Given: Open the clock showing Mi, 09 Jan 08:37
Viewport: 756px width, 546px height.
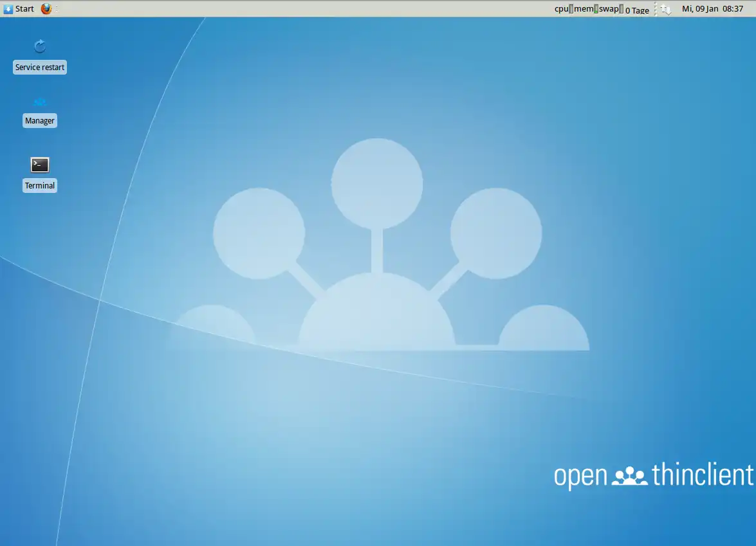Looking at the screenshot, I should pos(713,8).
